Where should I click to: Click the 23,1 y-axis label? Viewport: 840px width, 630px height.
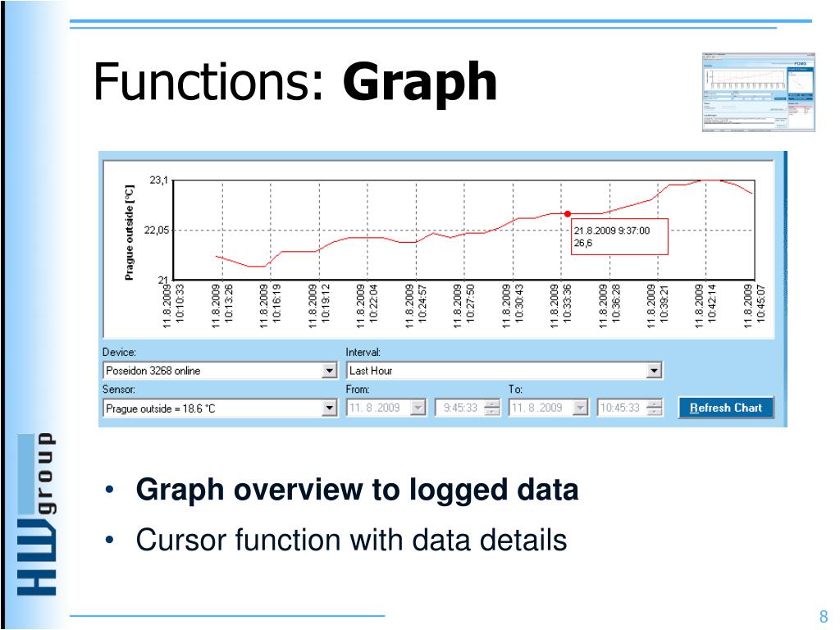pos(158,180)
